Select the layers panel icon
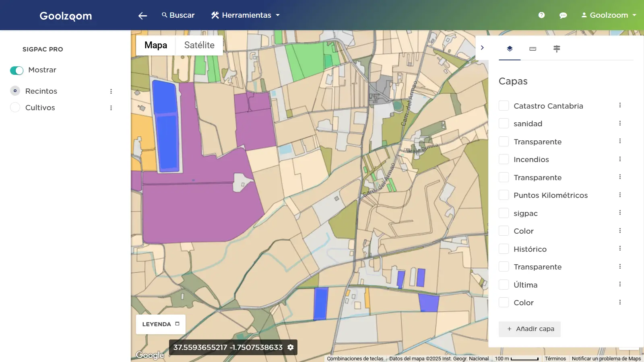This screenshot has height=362, width=644. (x=510, y=49)
